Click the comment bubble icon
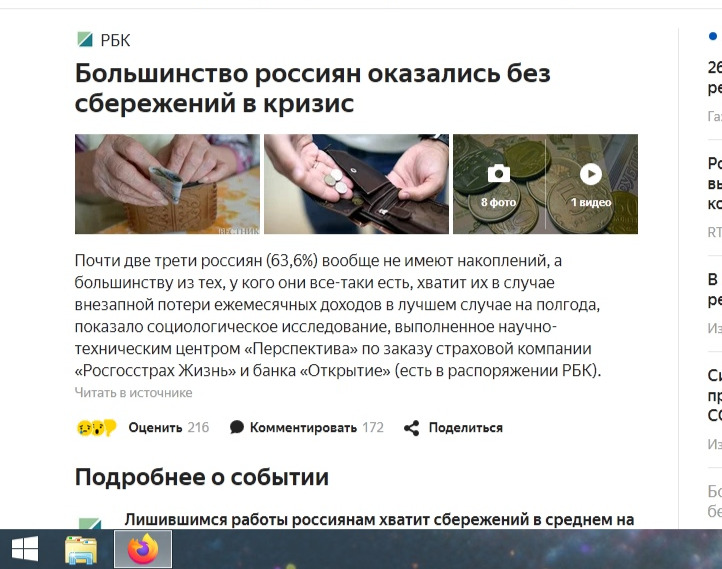Image resolution: width=722 pixels, height=569 pixels. point(237,427)
